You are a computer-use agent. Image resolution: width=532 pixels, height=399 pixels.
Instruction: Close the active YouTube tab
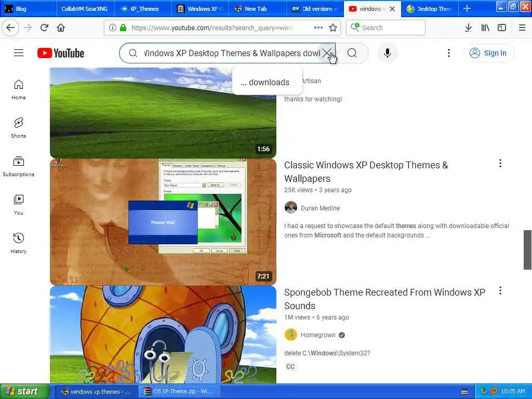(x=393, y=9)
